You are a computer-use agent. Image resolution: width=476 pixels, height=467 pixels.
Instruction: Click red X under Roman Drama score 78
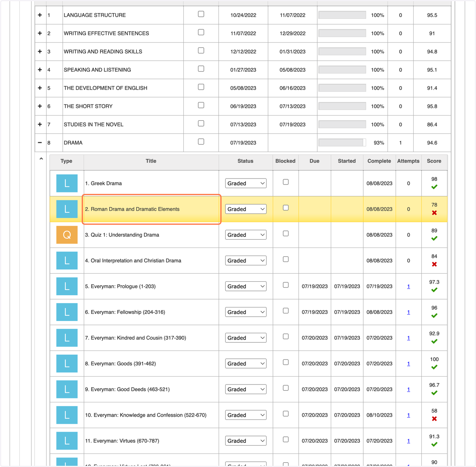pos(434,213)
